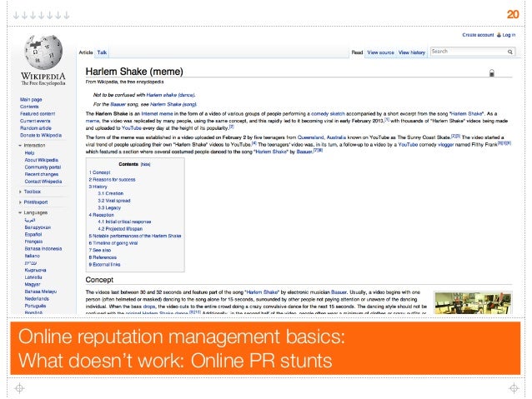Open the comedy sketch link
This screenshot has width=532, height=399.
[328, 114]
